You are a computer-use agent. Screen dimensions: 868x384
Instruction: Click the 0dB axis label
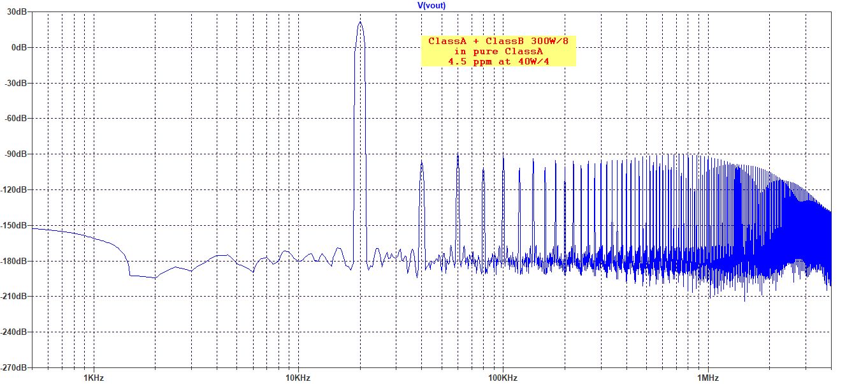pyautogui.click(x=19, y=48)
